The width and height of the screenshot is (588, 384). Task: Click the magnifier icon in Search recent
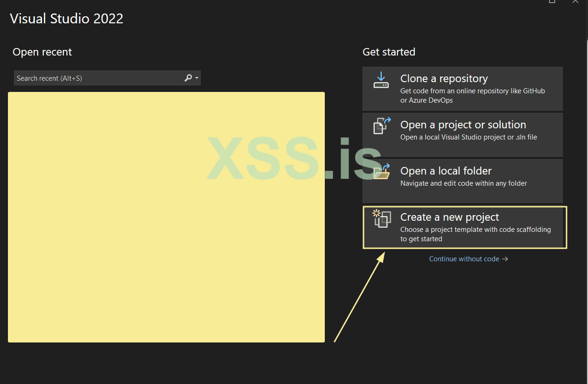point(189,78)
